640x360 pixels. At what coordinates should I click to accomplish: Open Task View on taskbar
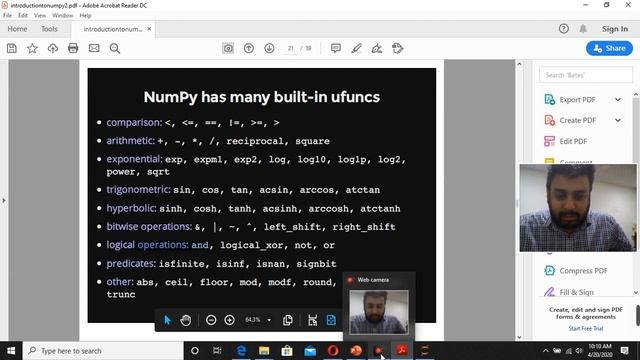click(217, 351)
